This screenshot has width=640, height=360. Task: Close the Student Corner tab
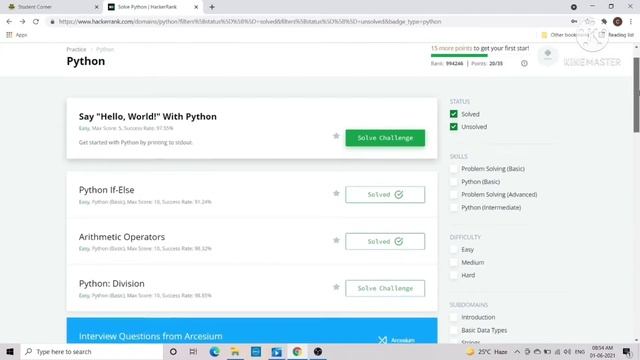[97, 7]
